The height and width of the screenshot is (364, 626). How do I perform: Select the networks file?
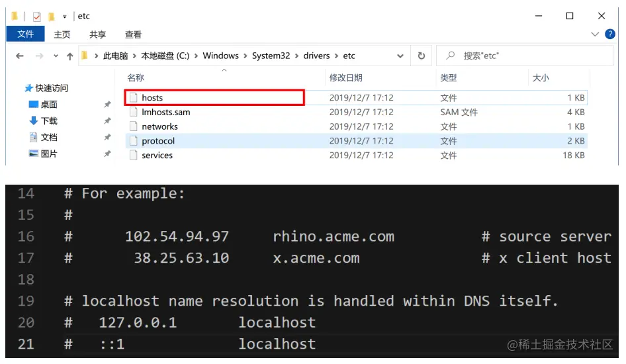(356, 126)
